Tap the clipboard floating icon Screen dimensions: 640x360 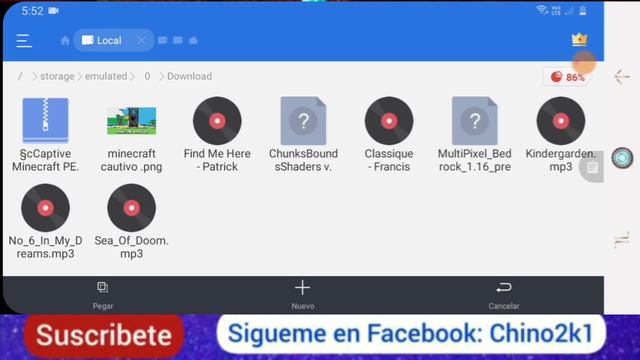pos(592,167)
